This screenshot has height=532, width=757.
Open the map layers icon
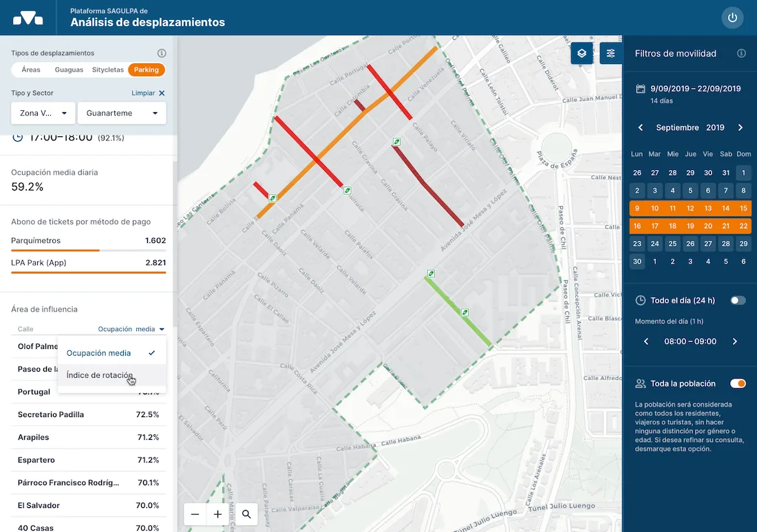point(582,52)
